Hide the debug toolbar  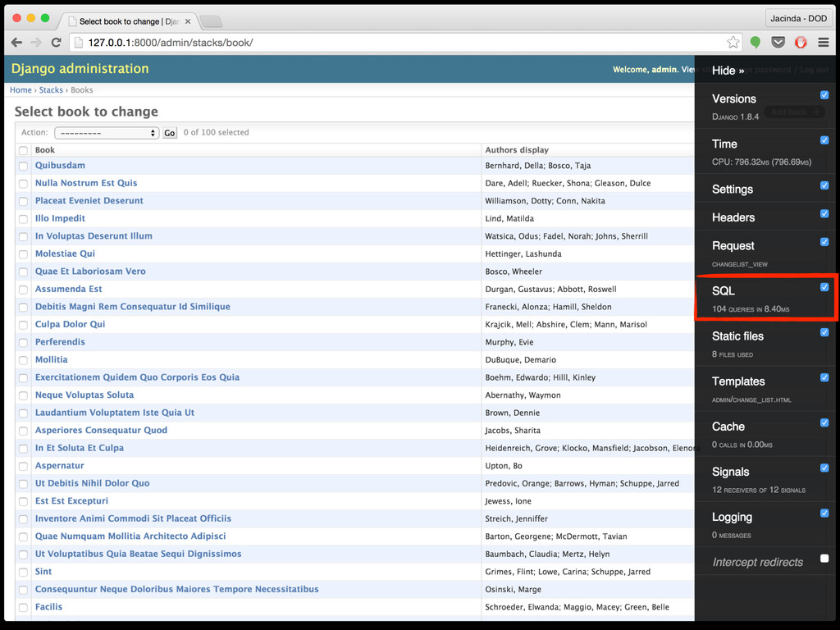click(x=728, y=71)
